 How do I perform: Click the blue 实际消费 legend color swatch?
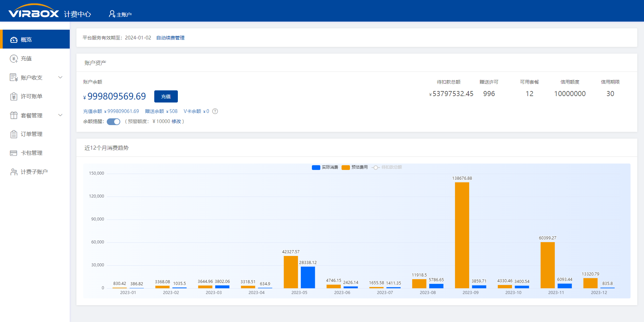[316, 168]
